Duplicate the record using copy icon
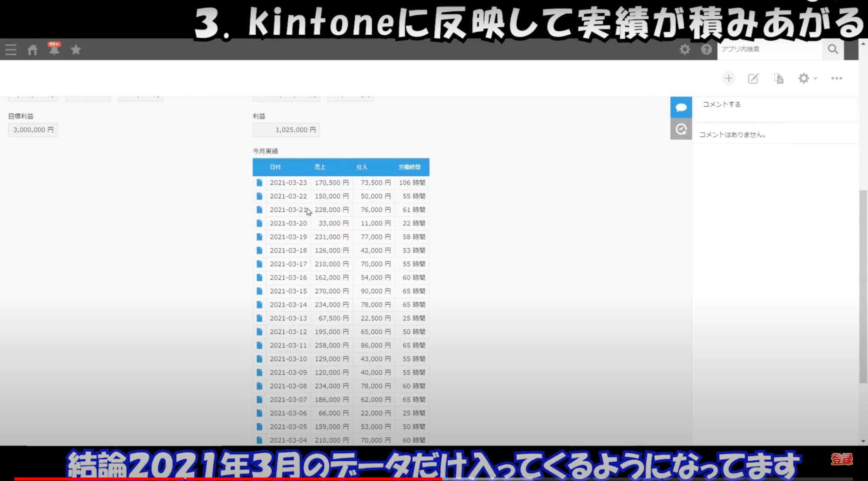The image size is (868, 481). [x=779, y=79]
